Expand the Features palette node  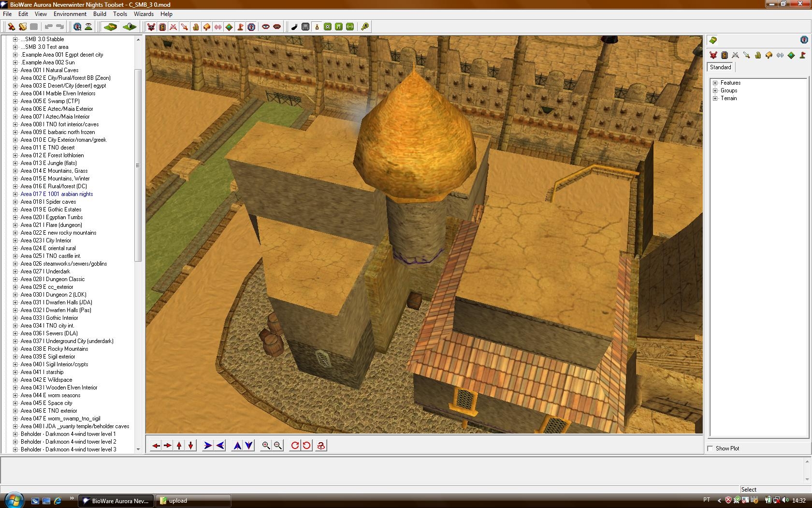coord(715,83)
